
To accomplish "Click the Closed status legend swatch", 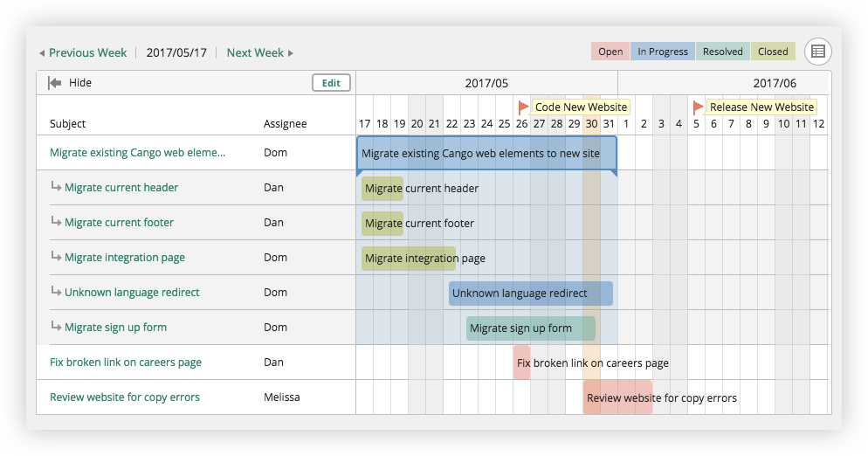I will point(772,52).
